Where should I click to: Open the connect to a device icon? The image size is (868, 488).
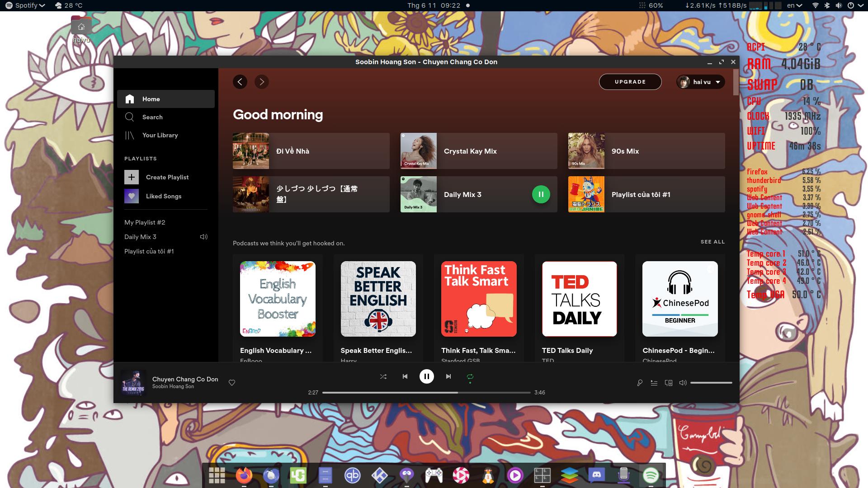coord(669,383)
